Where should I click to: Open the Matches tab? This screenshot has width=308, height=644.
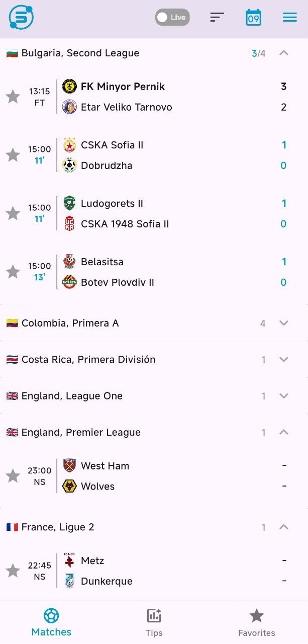point(51,622)
